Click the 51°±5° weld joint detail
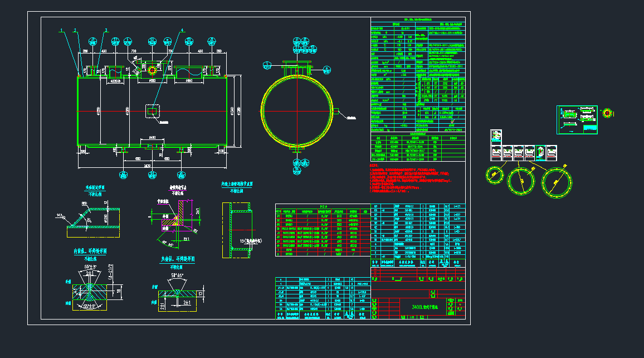Screen dimensions: 644x358 click(177, 293)
